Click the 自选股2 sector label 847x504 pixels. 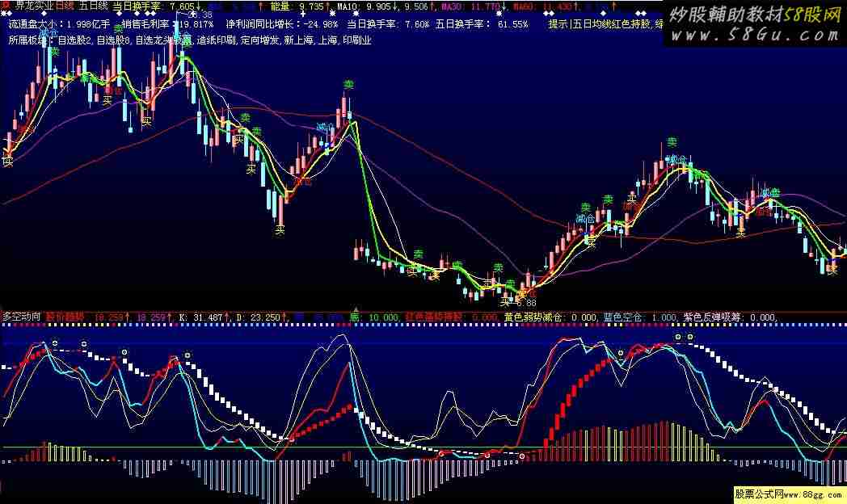point(70,40)
